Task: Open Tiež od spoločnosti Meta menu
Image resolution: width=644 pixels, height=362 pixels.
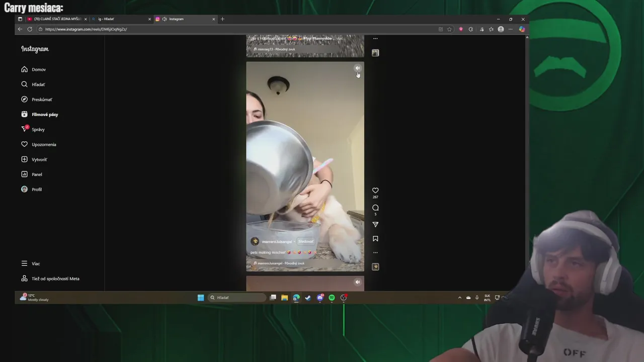Action: pos(50,279)
